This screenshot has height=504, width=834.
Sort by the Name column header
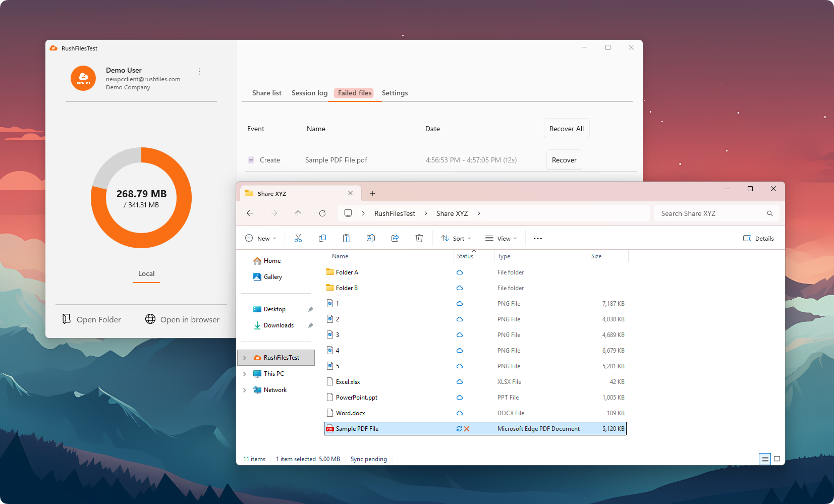tap(340, 256)
